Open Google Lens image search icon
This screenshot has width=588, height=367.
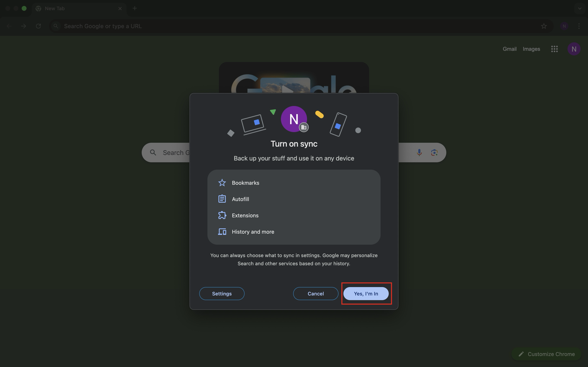[434, 153]
